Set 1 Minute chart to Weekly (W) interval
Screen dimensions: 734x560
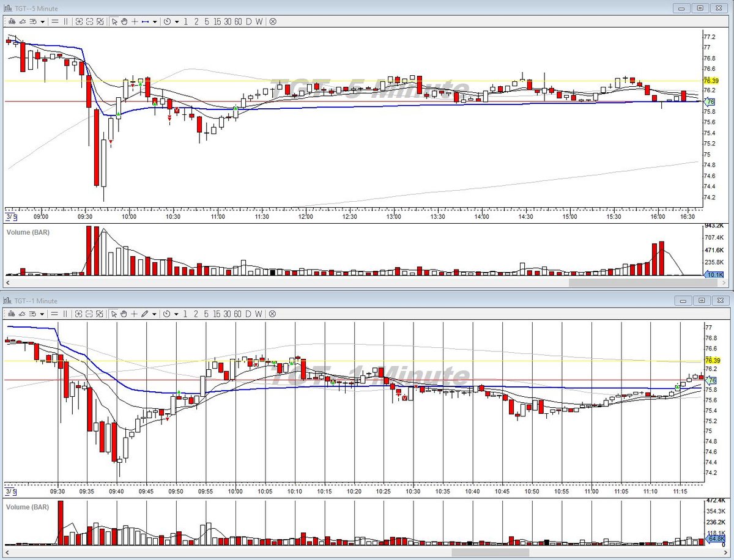(258, 314)
